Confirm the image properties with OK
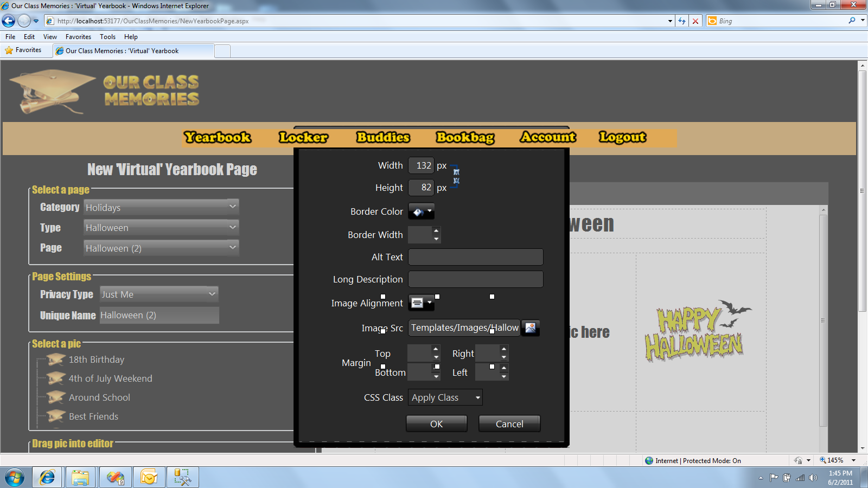 point(437,424)
